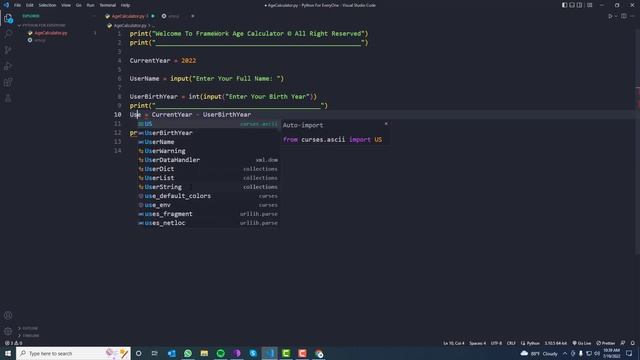Open the Manage gear in activity bar

(8, 331)
